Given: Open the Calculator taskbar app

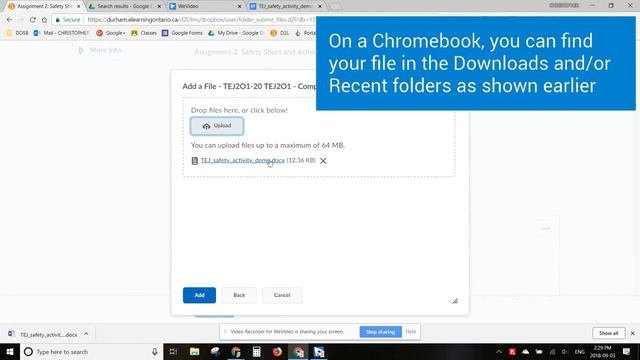Looking at the screenshot, I should [256, 351].
